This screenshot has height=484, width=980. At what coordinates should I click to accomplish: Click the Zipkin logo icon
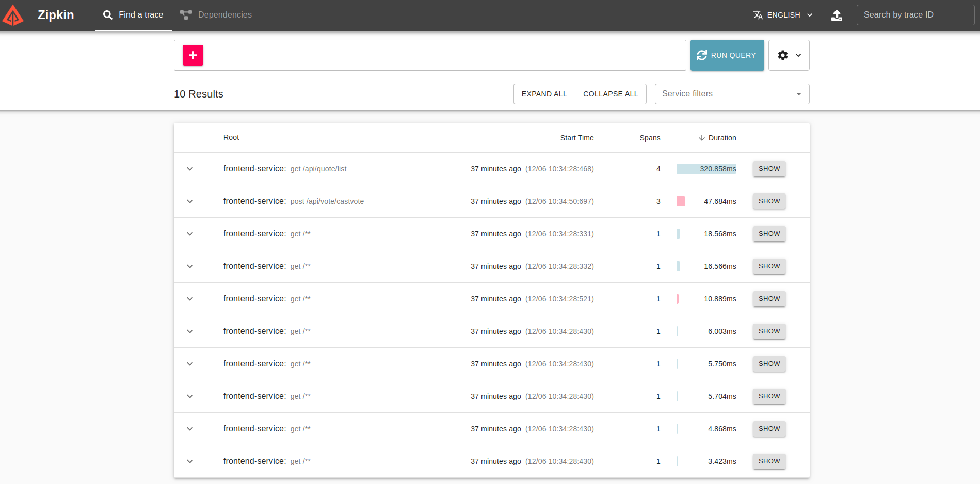tap(13, 15)
